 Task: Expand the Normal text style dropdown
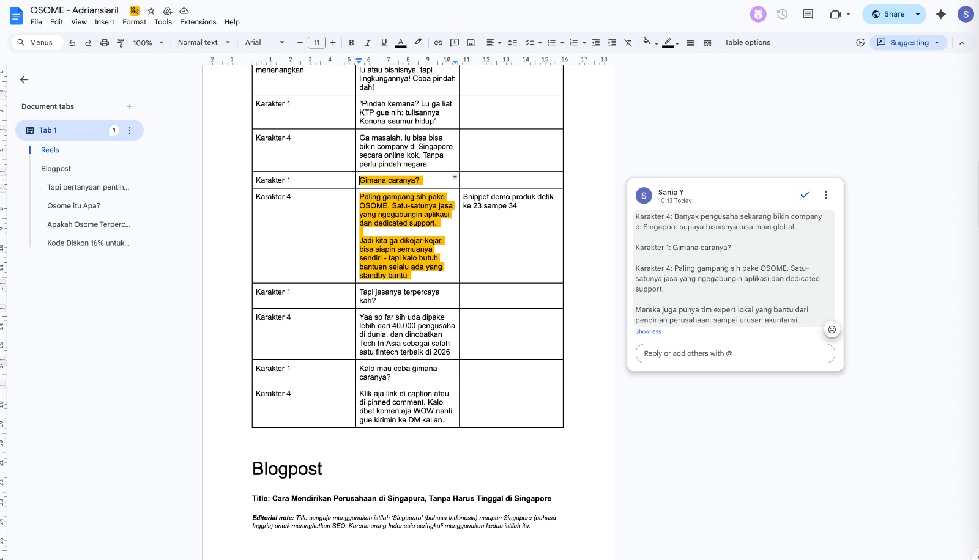coord(204,43)
